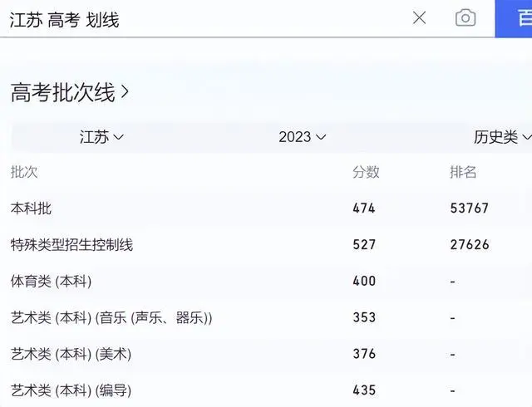Screen dimensions: 532x407
Task: Click the 批次 column header
Action: point(24,172)
